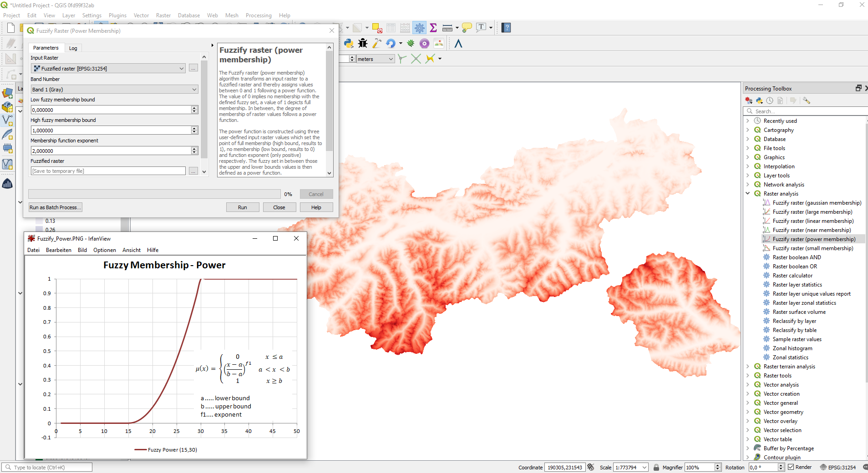Collapse the Raster analysis tree group
The width and height of the screenshot is (868, 473).
(x=748, y=194)
